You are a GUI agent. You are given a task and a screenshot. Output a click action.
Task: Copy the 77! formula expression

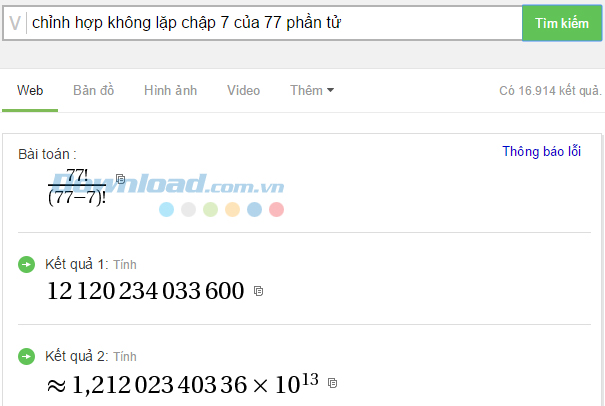pos(120,179)
